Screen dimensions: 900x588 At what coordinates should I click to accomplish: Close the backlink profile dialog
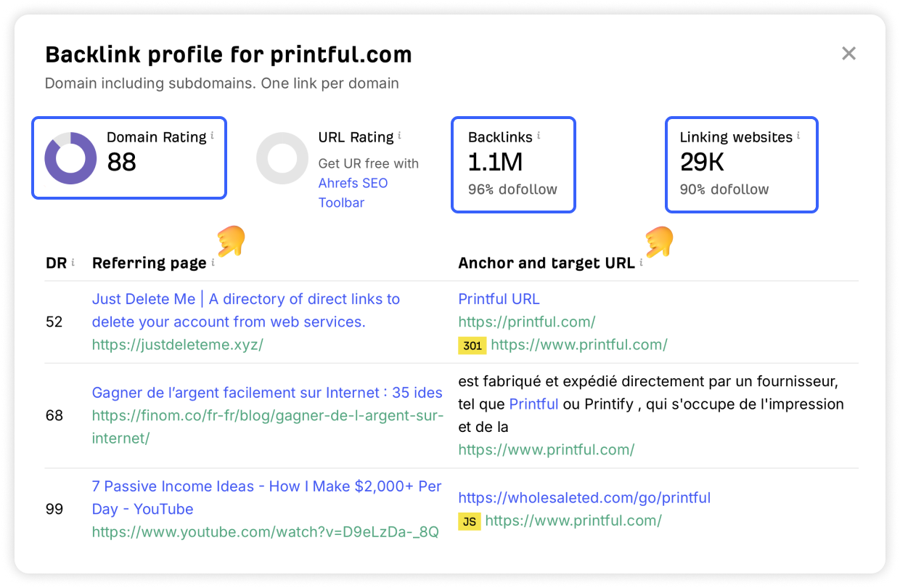coord(848,54)
